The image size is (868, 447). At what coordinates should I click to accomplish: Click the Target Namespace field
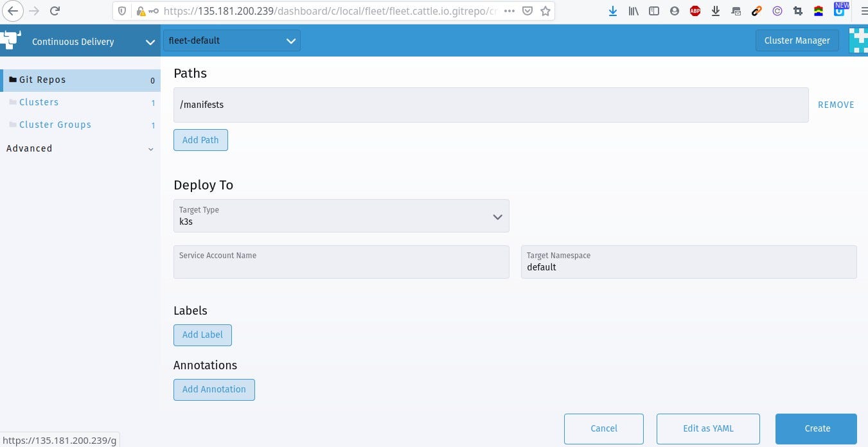click(689, 261)
